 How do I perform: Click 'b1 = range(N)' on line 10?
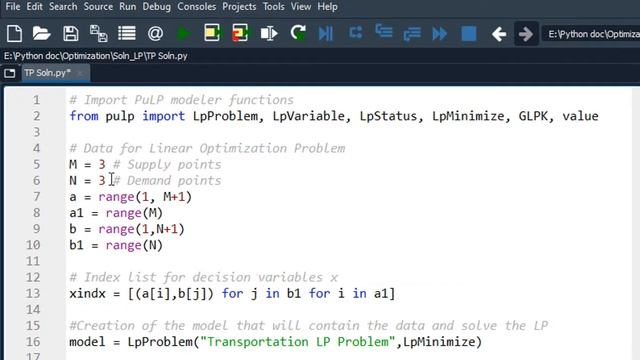click(116, 245)
